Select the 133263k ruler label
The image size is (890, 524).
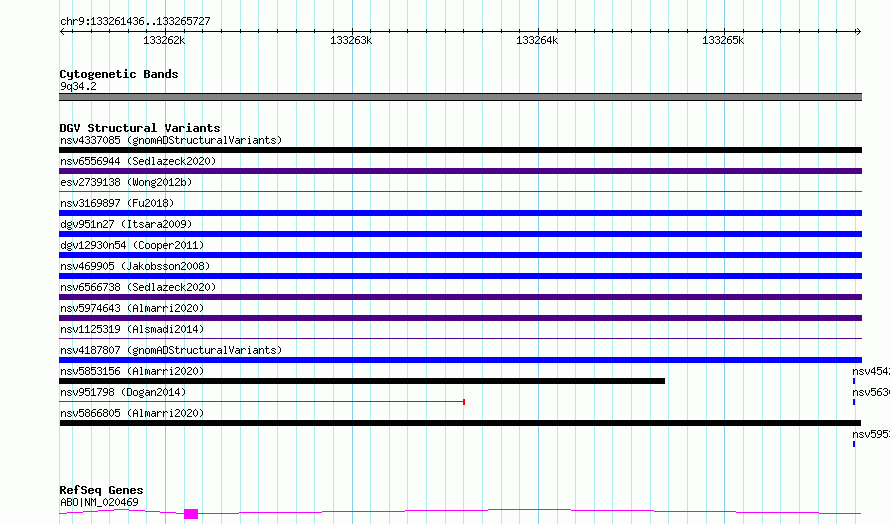(x=351, y=40)
